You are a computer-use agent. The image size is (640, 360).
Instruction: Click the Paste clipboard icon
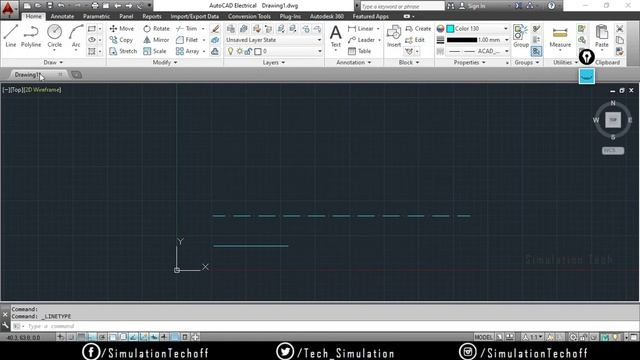[602, 36]
